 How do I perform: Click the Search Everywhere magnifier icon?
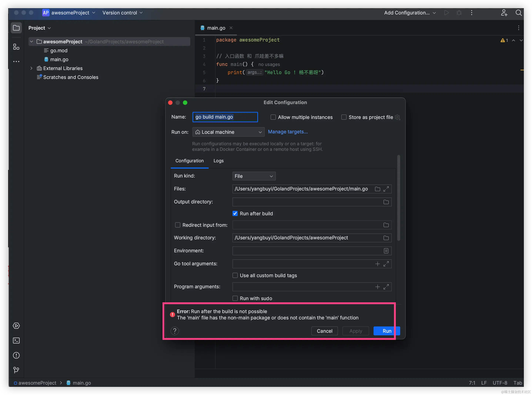point(518,13)
